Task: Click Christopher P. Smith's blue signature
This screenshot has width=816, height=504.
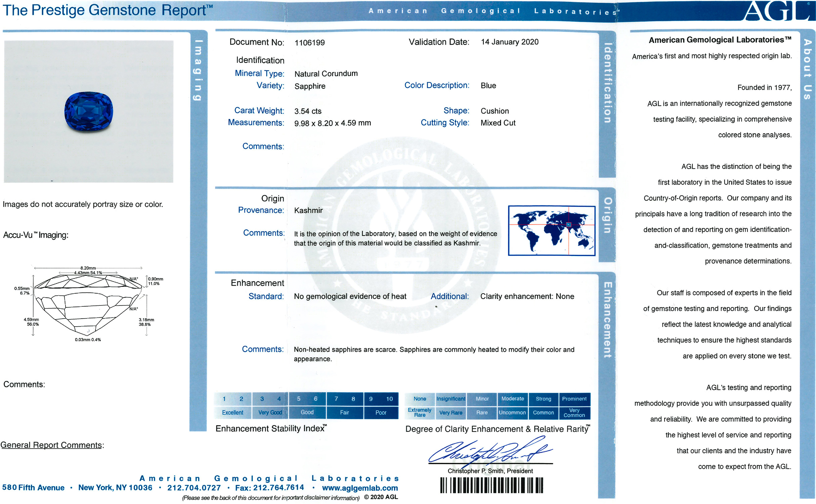Action: [490, 451]
